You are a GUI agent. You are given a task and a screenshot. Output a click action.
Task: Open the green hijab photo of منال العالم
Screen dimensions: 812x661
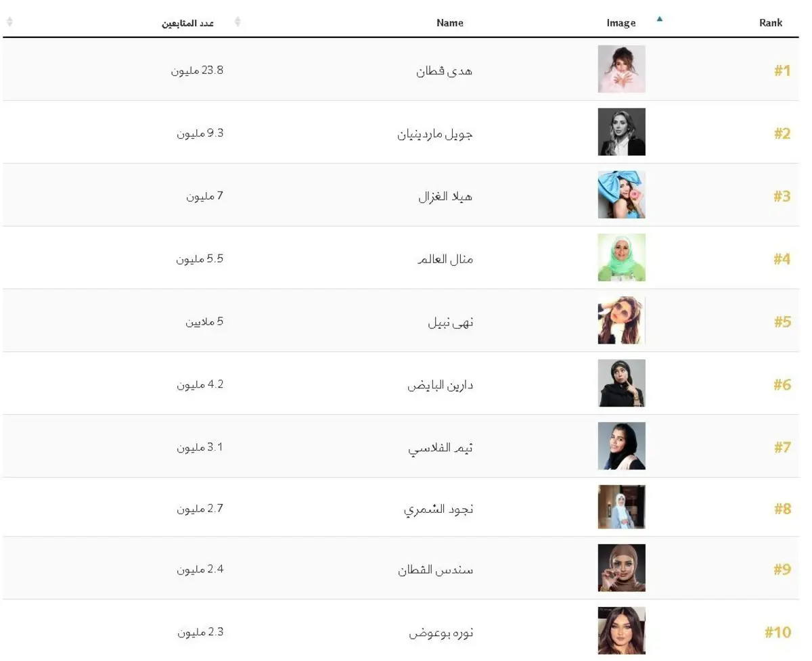pos(621,258)
